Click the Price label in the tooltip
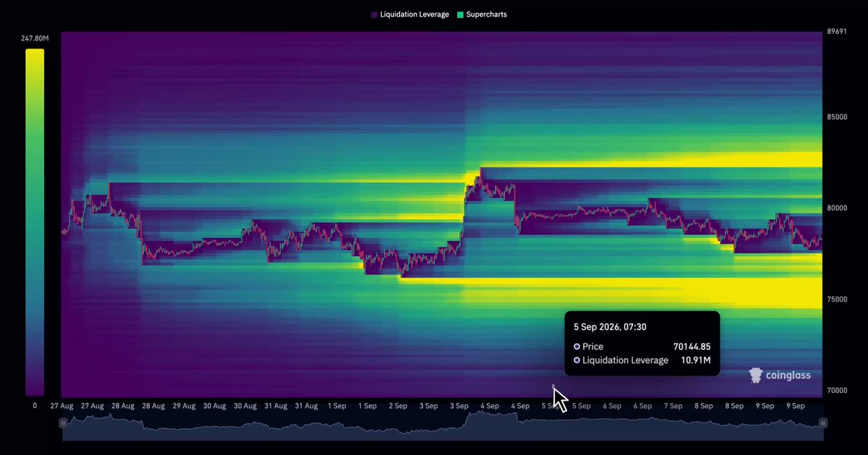 [x=592, y=346]
